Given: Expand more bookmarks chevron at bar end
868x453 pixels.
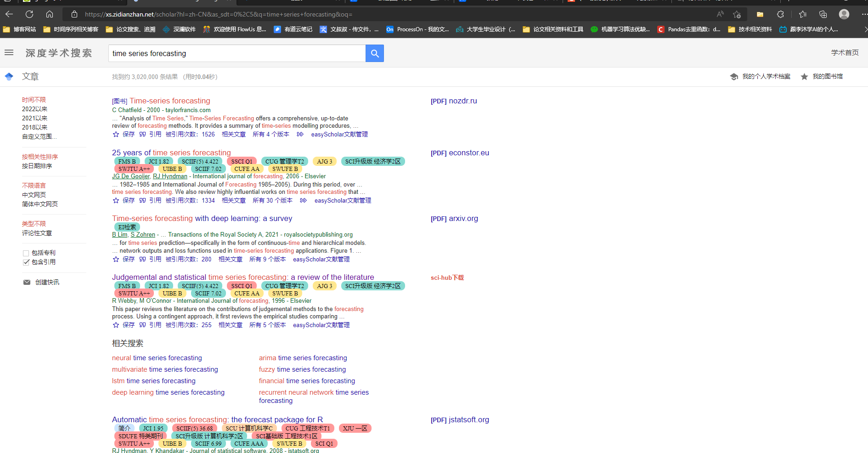Looking at the screenshot, I should point(865,29).
